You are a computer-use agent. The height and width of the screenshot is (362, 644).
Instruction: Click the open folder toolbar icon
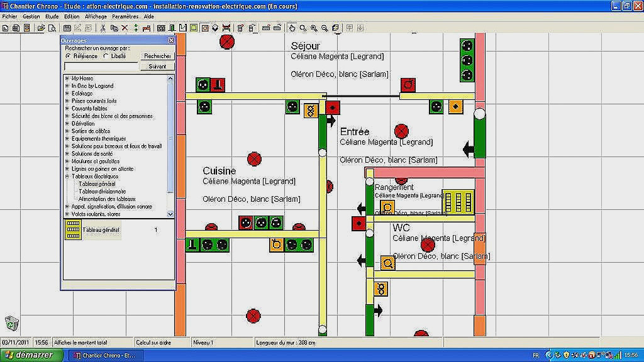pyautogui.click(x=41, y=28)
